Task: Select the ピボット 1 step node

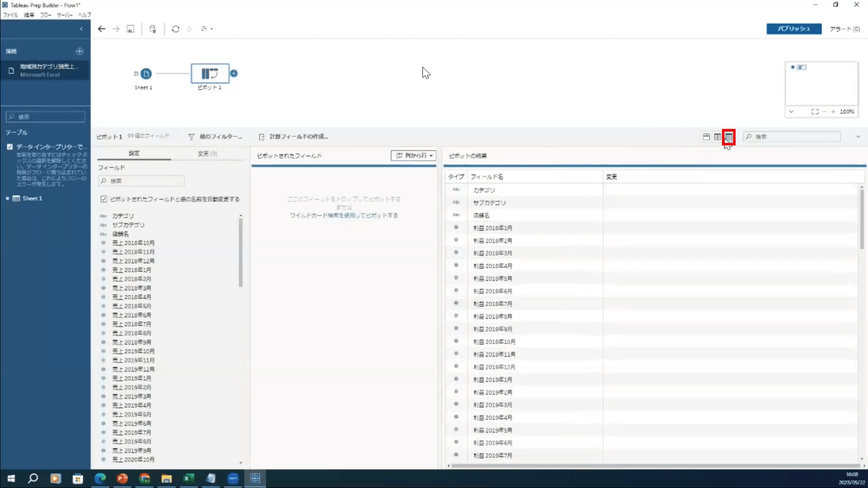Action: tap(210, 74)
